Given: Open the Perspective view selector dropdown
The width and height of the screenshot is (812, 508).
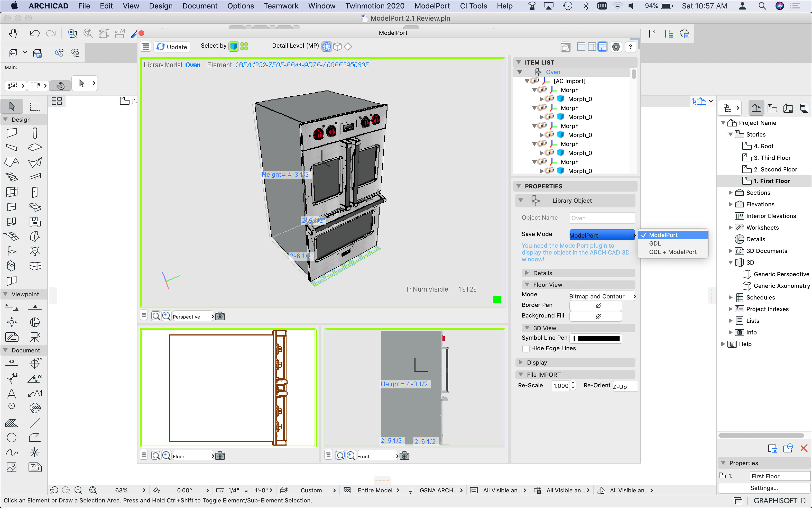Looking at the screenshot, I should pos(193,316).
